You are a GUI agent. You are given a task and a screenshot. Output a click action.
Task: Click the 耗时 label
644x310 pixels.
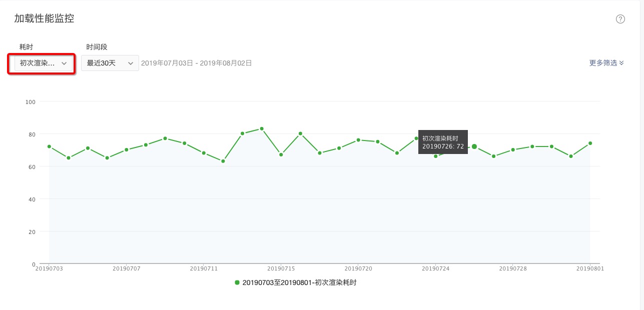click(26, 47)
